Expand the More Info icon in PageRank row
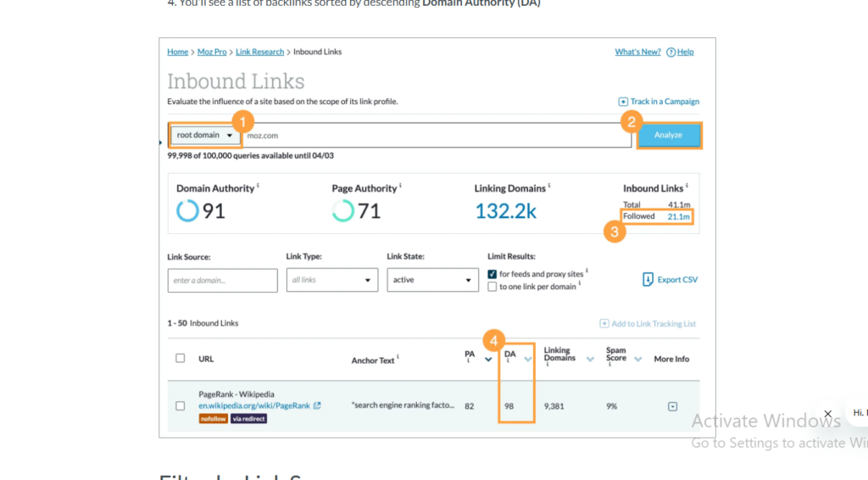 click(672, 406)
